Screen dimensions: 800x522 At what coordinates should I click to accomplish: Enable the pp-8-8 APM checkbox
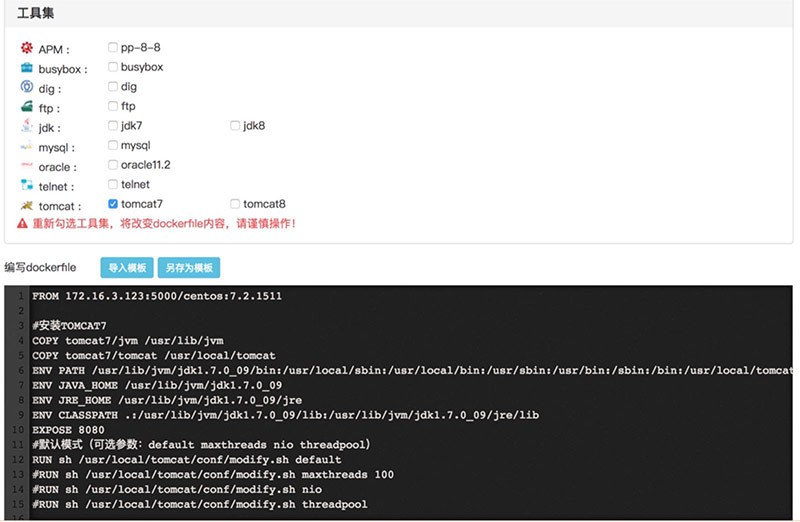[113, 47]
